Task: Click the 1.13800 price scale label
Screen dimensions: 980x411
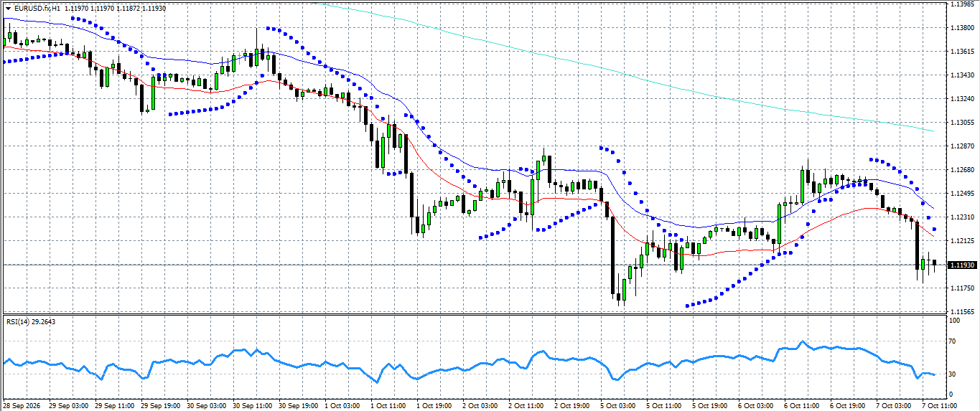Action: tap(962, 28)
